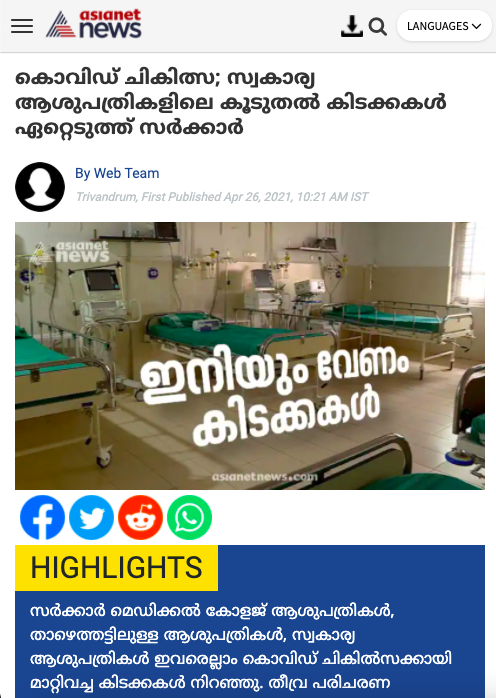Viewport: 496px width, 698px height.
Task: Expand the LANGUAGES dropdown
Action: pyautogui.click(x=444, y=26)
